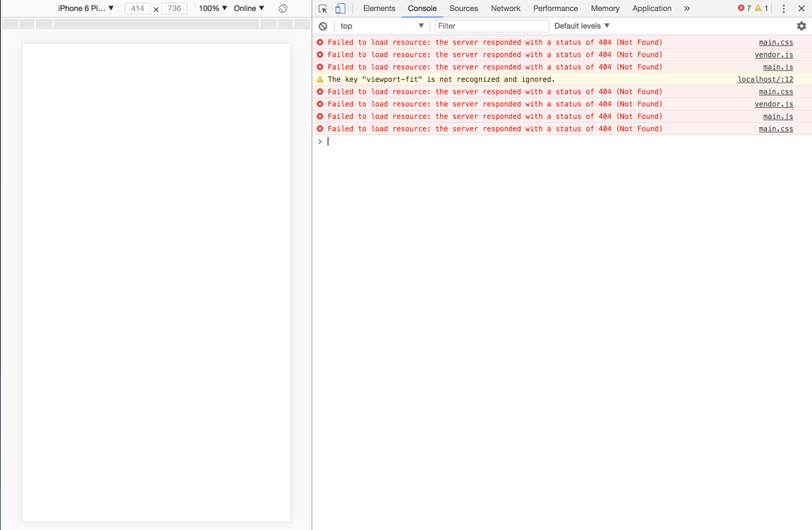Switch to the Elements tab
This screenshot has height=530, width=812.
click(379, 8)
